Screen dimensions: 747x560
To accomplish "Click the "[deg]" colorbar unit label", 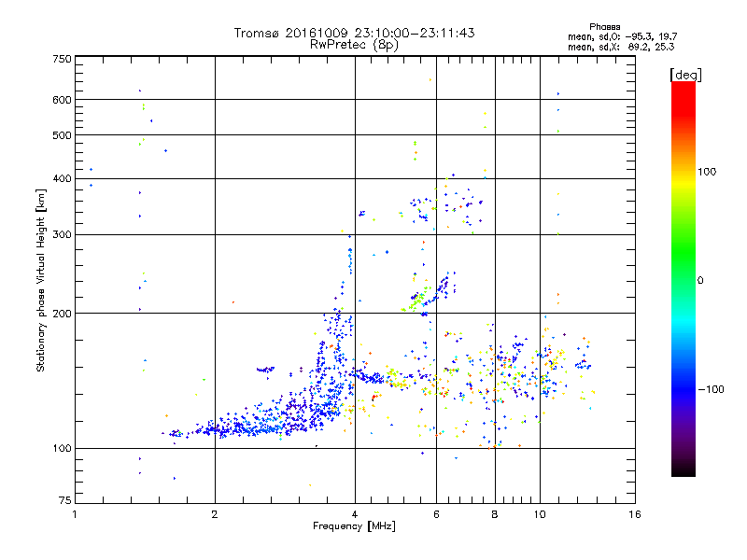I will click(685, 75).
